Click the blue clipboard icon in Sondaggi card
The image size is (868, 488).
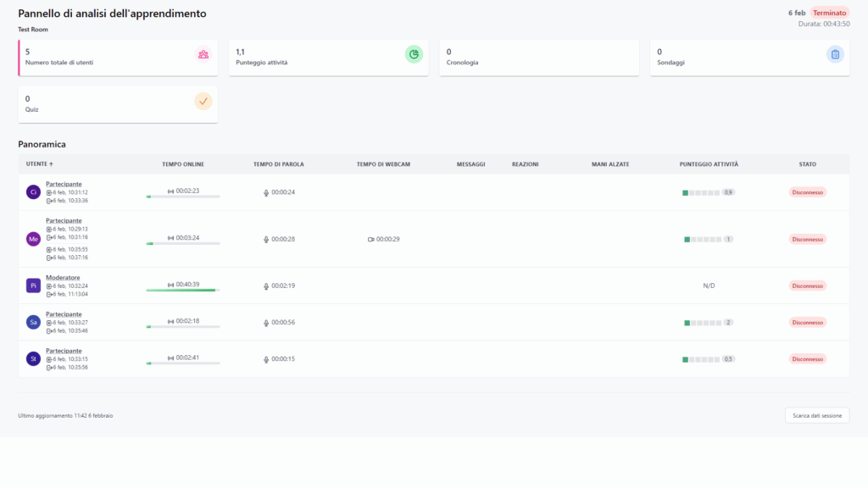835,55
